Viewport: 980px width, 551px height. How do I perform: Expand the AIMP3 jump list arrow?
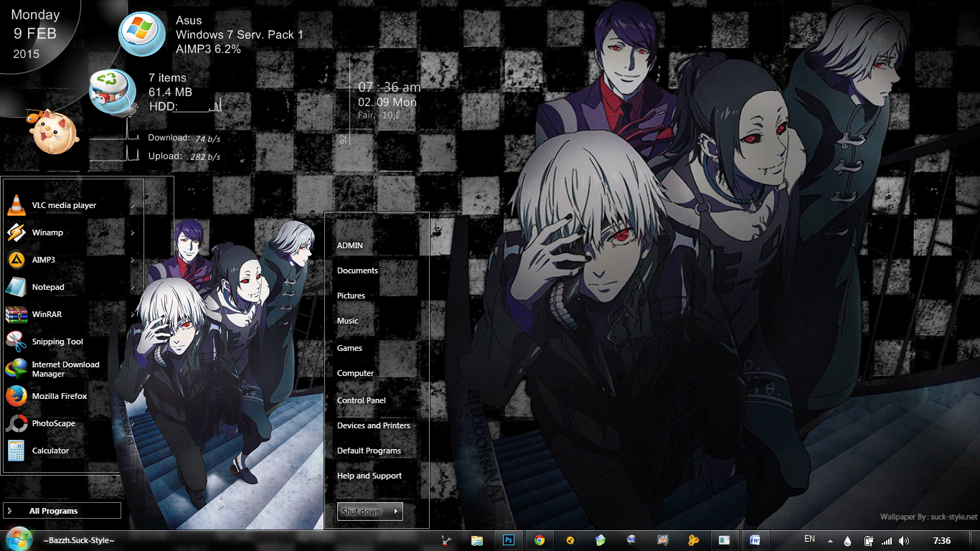[133, 260]
